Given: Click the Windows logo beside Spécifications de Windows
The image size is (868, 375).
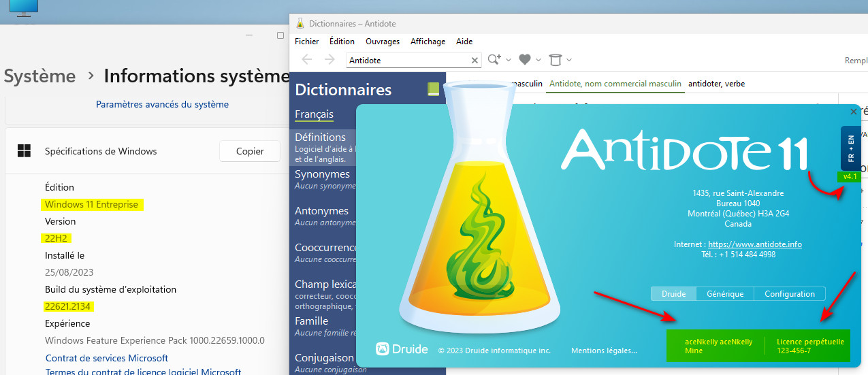Looking at the screenshot, I should point(24,151).
